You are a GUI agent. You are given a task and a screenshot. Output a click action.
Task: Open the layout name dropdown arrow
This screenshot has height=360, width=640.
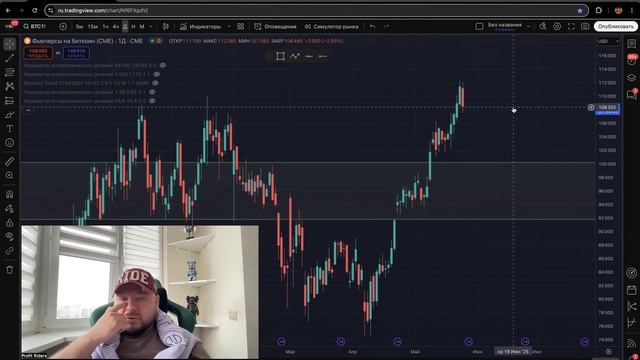coord(529,27)
